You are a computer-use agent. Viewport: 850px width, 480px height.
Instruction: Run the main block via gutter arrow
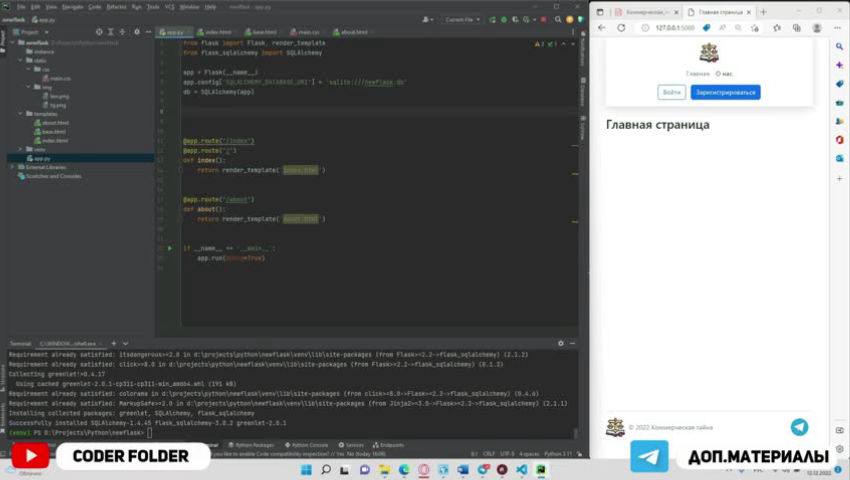tap(170, 248)
